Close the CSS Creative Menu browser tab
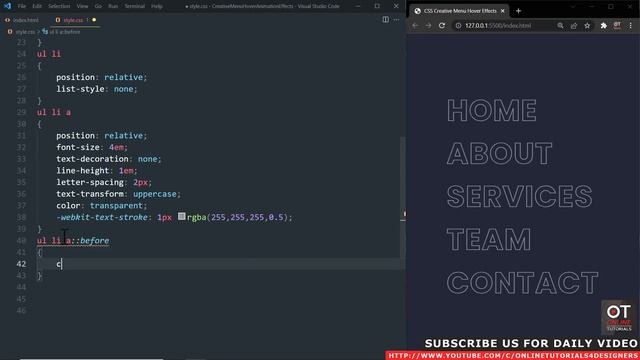The height and width of the screenshot is (360, 640). (502, 11)
